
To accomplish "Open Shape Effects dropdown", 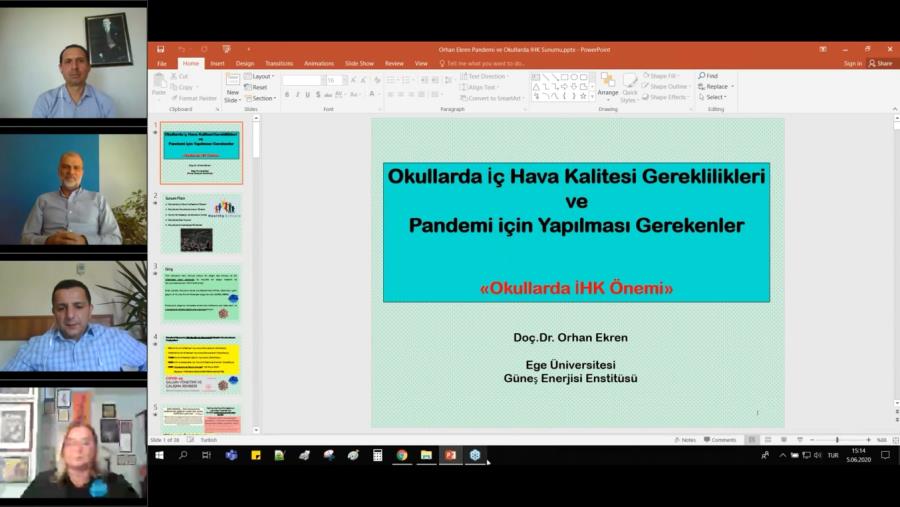I will pos(666,97).
